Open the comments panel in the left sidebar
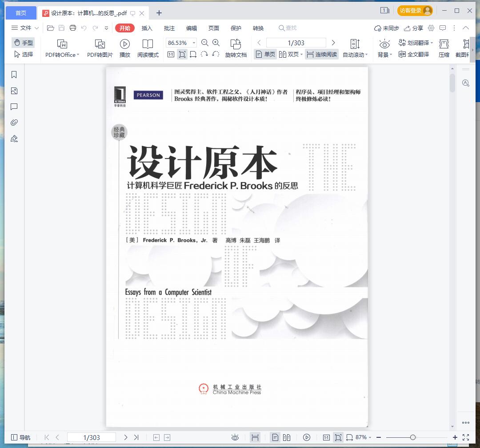 (14, 107)
